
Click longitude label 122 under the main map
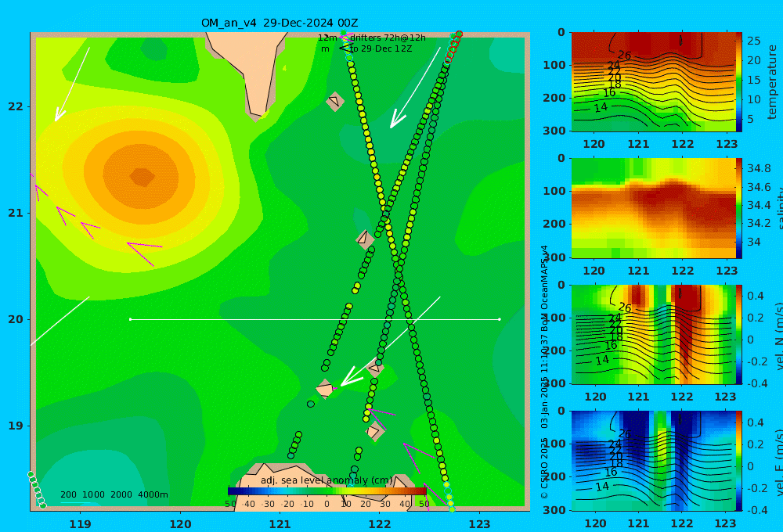[x=380, y=524]
